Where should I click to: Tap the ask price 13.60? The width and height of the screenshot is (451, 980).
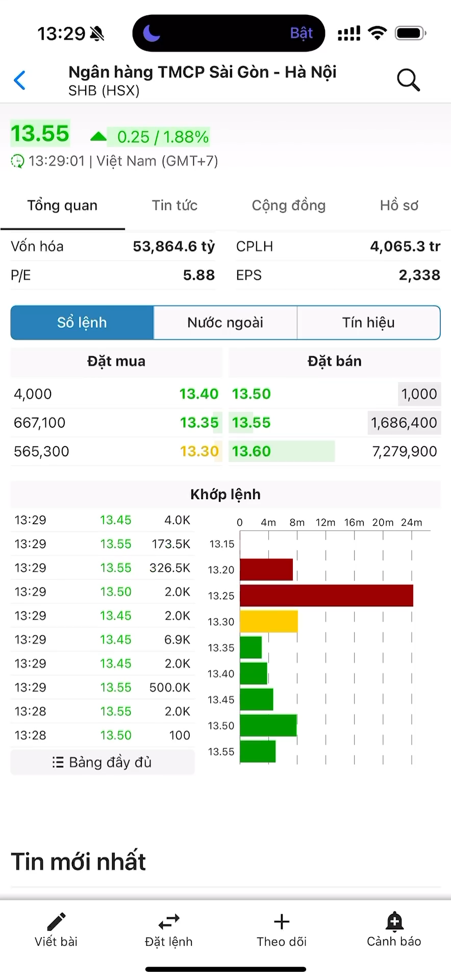(252, 451)
